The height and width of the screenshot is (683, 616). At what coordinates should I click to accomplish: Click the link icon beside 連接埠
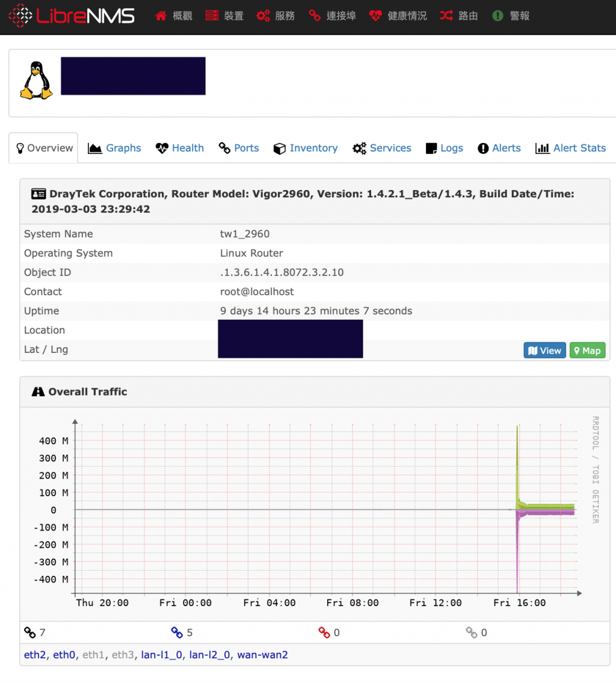315,16
